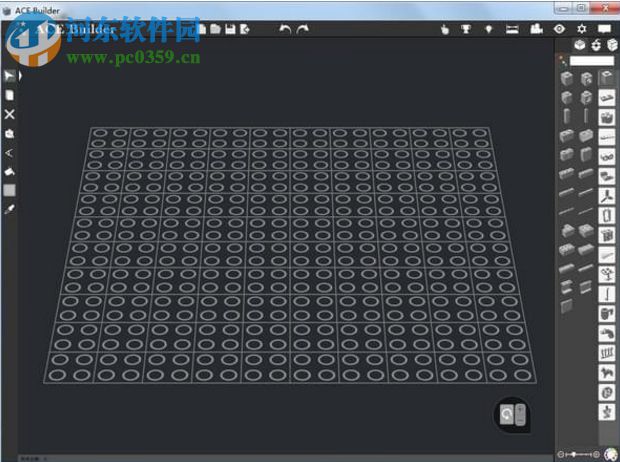Viewport: 620px width, 462px height.
Task: Expand the selection tool flyout arrow
Action: tap(20, 76)
